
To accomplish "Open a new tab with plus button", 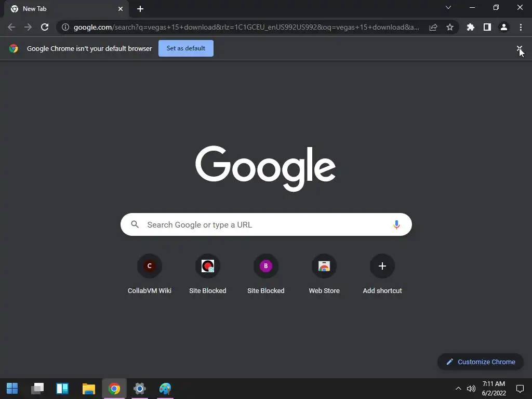I will pyautogui.click(x=140, y=9).
